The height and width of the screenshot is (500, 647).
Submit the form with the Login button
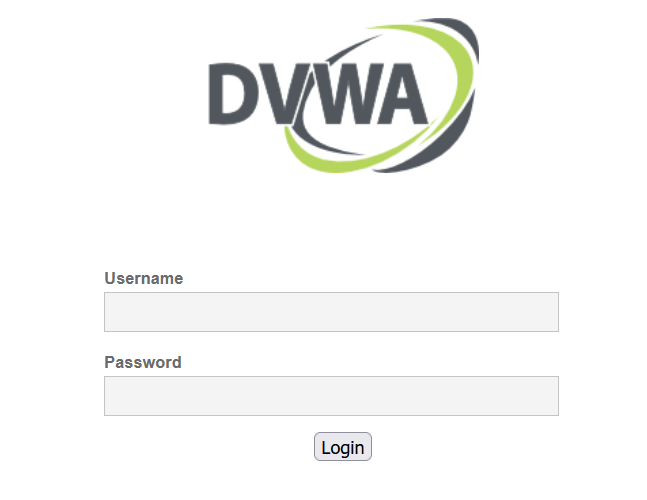343,447
